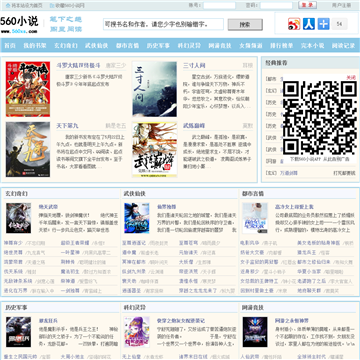
Task: Click the set-as-homepage link at top left
Action: click(x=24, y=5)
